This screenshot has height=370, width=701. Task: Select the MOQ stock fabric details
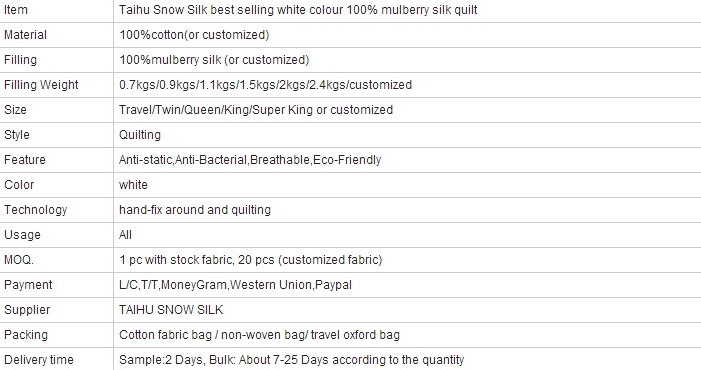coord(250,260)
